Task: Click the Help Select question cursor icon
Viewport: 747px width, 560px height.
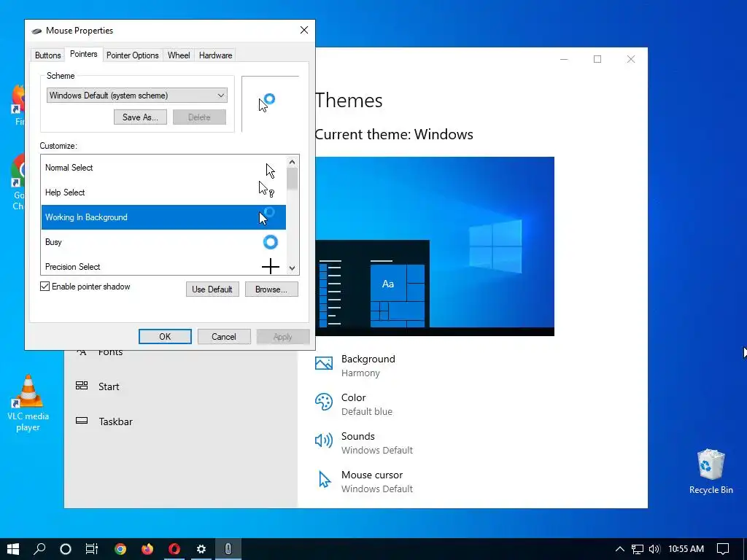Action: 266,189
